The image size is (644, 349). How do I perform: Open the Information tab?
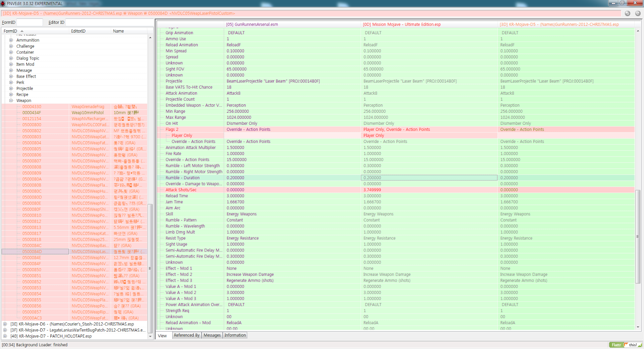(x=235, y=335)
